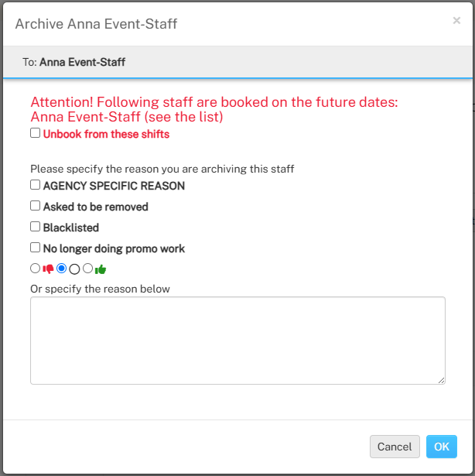Tick the 'Unbook from these shifts' checkbox
Viewport: 475px width, 476px height.
tap(36, 133)
